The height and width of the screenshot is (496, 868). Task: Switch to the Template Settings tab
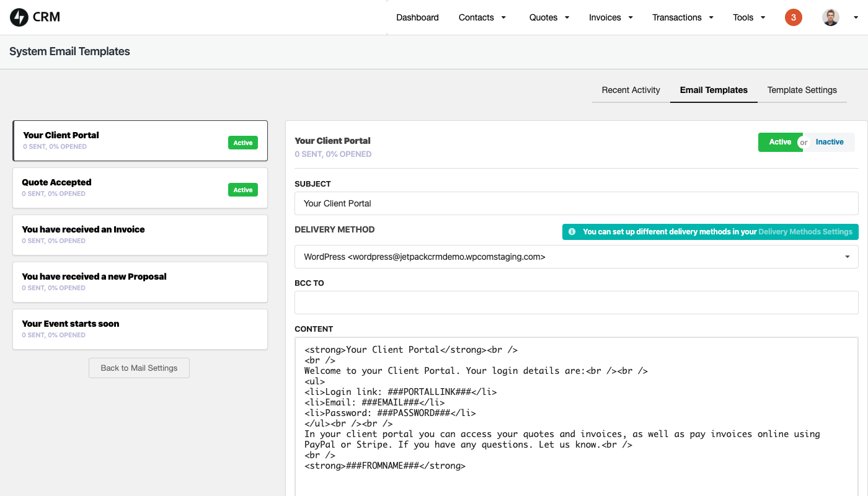(802, 90)
